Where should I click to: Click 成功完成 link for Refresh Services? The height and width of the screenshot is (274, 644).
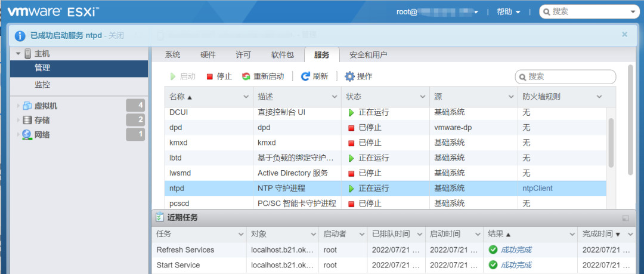click(x=516, y=250)
